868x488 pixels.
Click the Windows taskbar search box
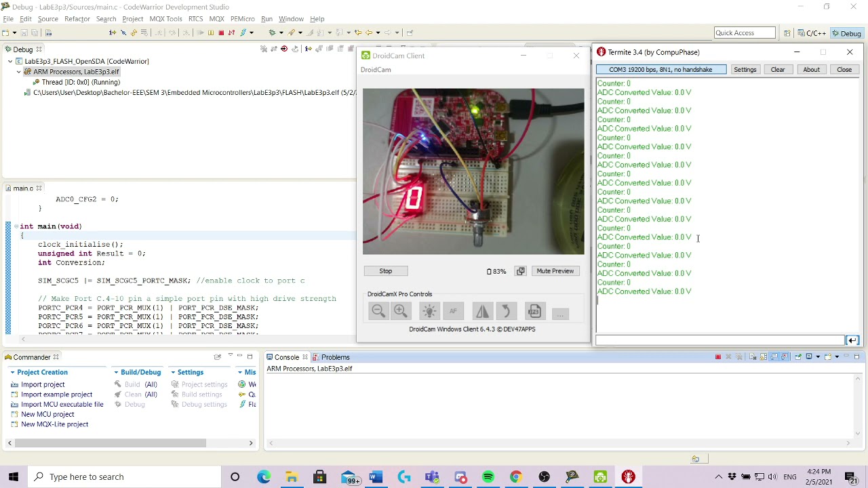click(123, 476)
